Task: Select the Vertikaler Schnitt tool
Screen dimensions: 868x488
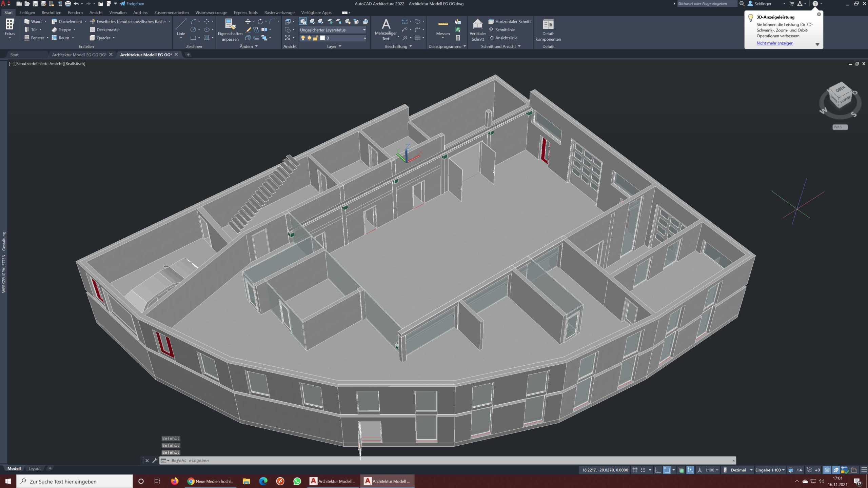Action: tap(477, 30)
